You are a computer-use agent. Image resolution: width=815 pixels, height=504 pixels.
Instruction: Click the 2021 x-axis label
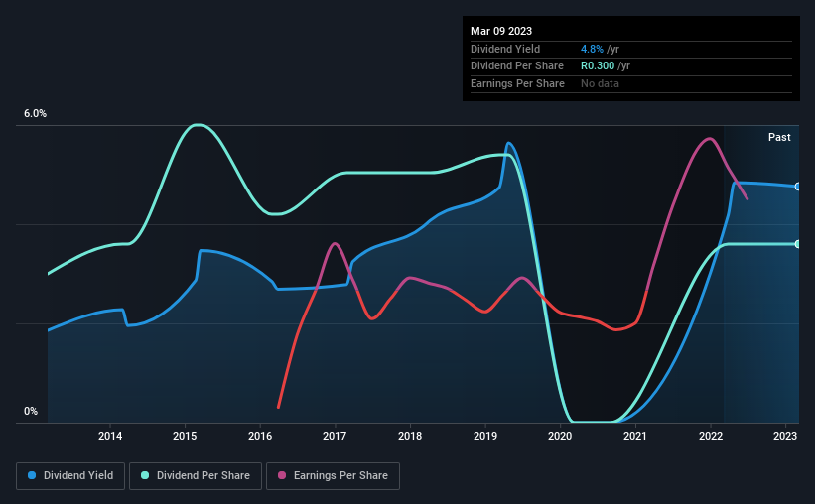635,436
